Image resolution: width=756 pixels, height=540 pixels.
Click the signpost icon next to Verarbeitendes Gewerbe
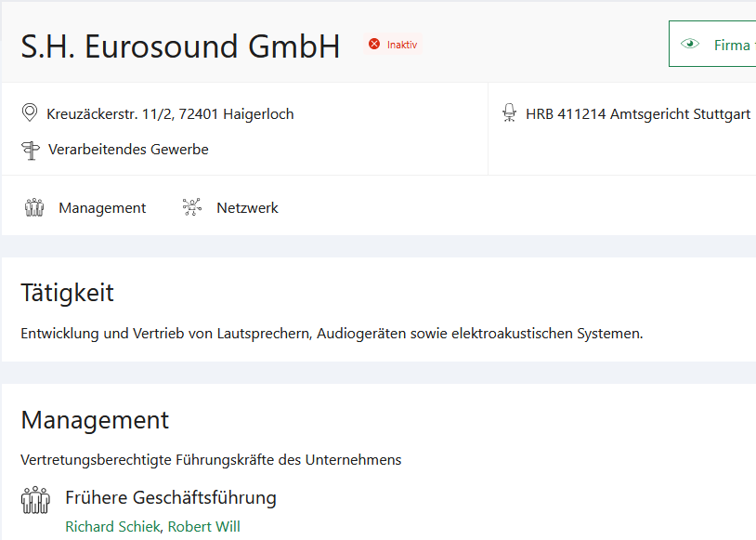coord(31,150)
